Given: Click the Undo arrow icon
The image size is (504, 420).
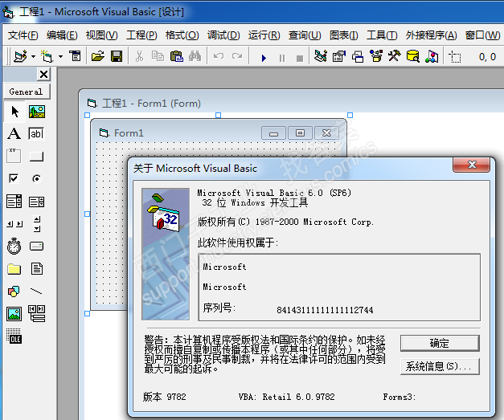Looking at the screenshot, I should coord(219,56).
